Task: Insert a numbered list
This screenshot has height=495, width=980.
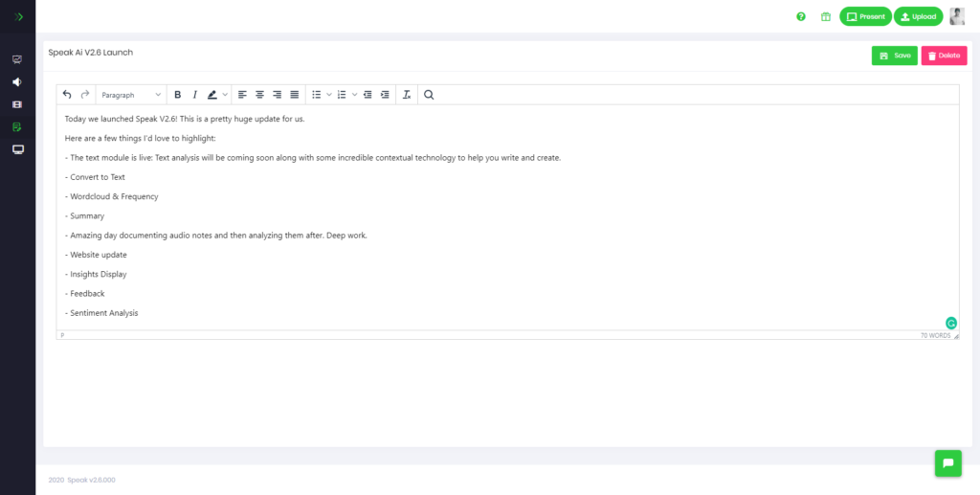Action: [342, 95]
